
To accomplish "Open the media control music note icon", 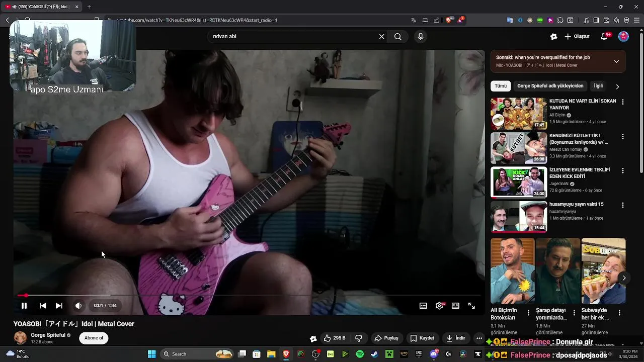I will (586, 20).
